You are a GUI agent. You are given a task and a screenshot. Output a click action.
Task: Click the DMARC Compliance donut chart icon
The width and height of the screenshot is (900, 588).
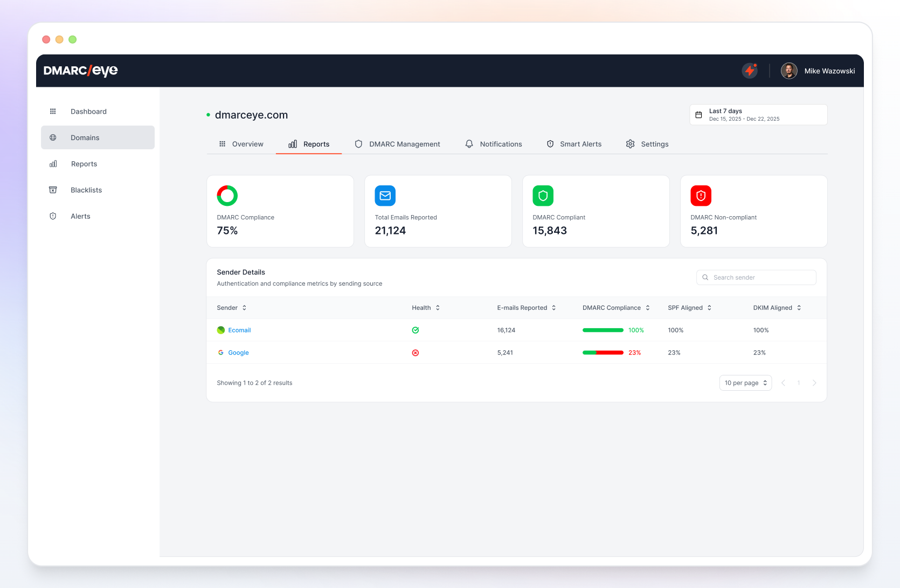click(227, 196)
